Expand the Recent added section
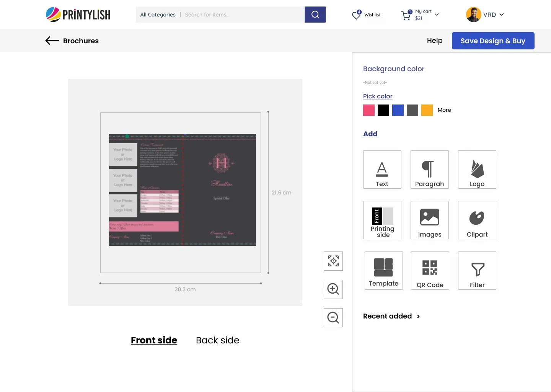 click(391, 316)
